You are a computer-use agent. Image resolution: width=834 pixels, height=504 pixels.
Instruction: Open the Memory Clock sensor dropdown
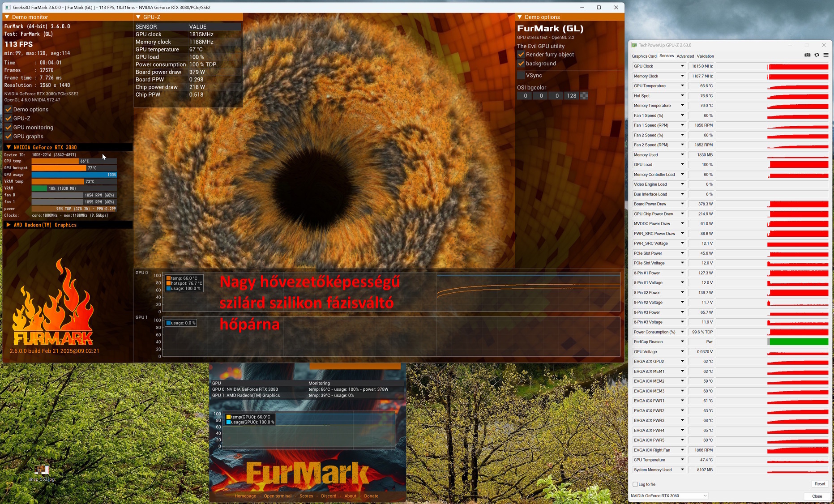pyautogui.click(x=682, y=76)
